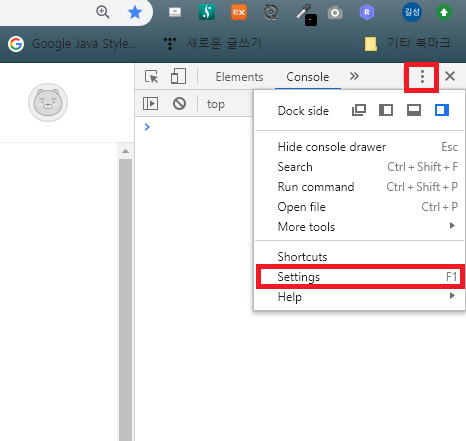This screenshot has height=441, width=466.
Task: Open the top context selector
Action: pyautogui.click(x=216, y=104)
